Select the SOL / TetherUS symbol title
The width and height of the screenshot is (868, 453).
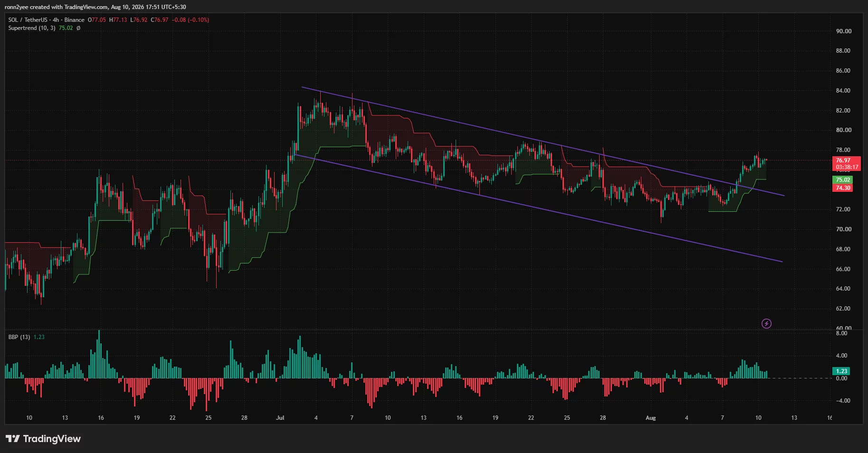pyautogui.click(x=28, y=20)
